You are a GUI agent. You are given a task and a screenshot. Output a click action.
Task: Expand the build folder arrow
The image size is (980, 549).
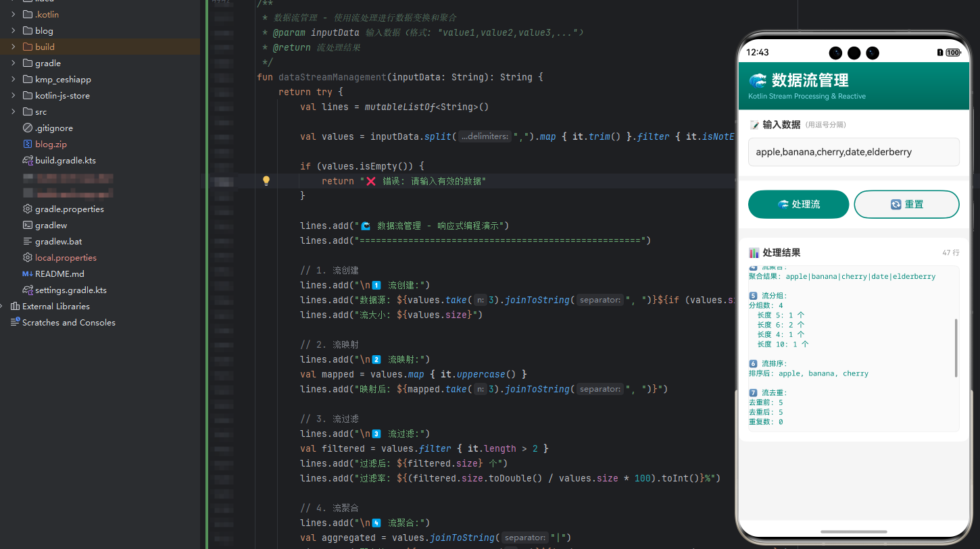(x=14, y=47)
